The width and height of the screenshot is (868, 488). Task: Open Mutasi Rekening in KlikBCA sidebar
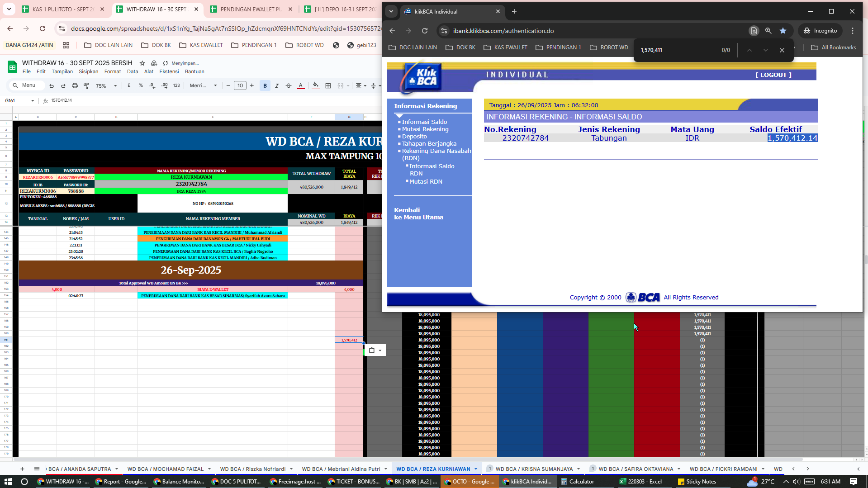click(425, 129)
